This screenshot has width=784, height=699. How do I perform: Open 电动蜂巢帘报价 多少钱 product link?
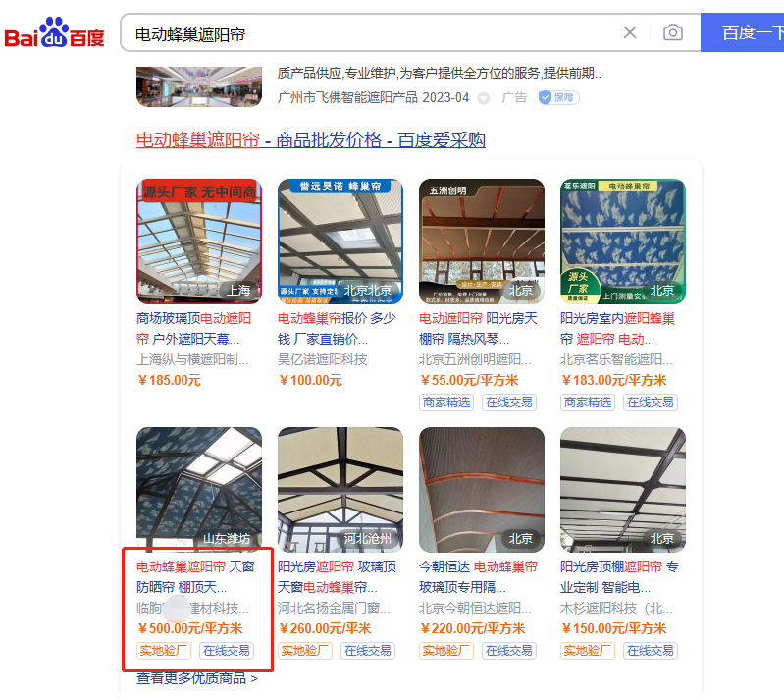(337, 328)
